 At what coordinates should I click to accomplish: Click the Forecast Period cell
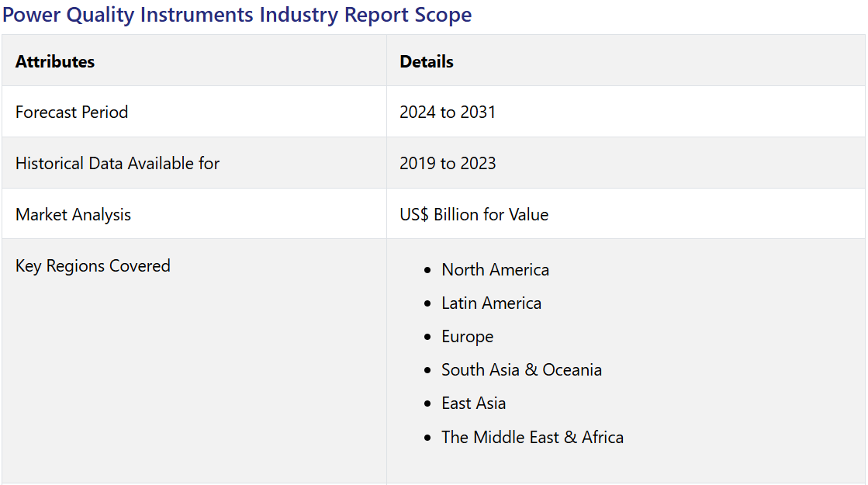71,112
